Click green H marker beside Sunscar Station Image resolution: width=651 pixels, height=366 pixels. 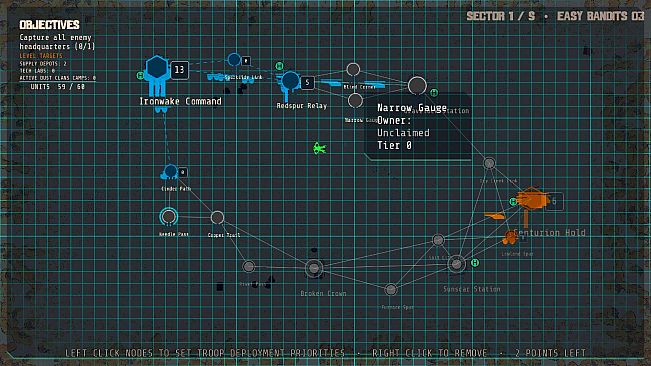tap(475, 263)
